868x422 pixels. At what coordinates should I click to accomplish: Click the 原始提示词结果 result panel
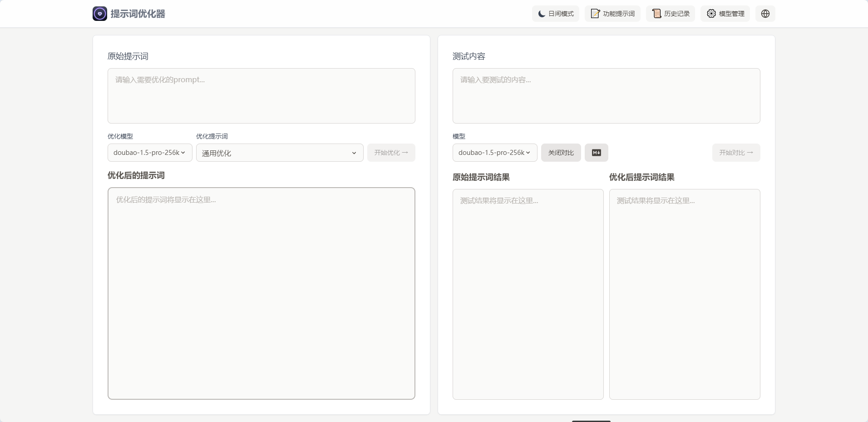528,294
